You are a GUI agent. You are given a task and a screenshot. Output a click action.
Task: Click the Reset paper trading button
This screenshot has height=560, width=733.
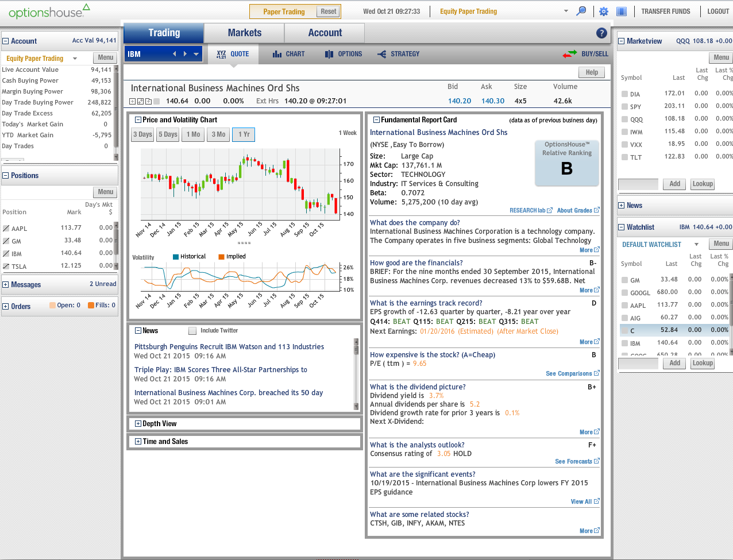click(329, 11)
